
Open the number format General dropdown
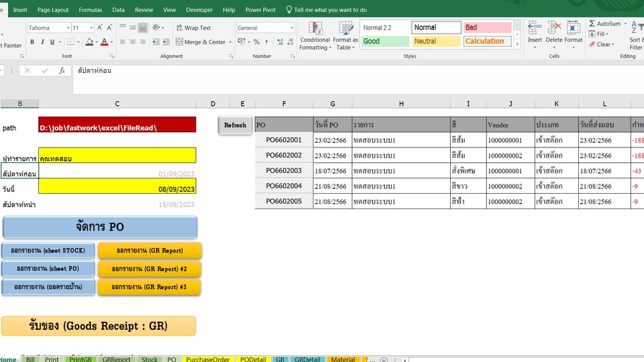[292, 27]
